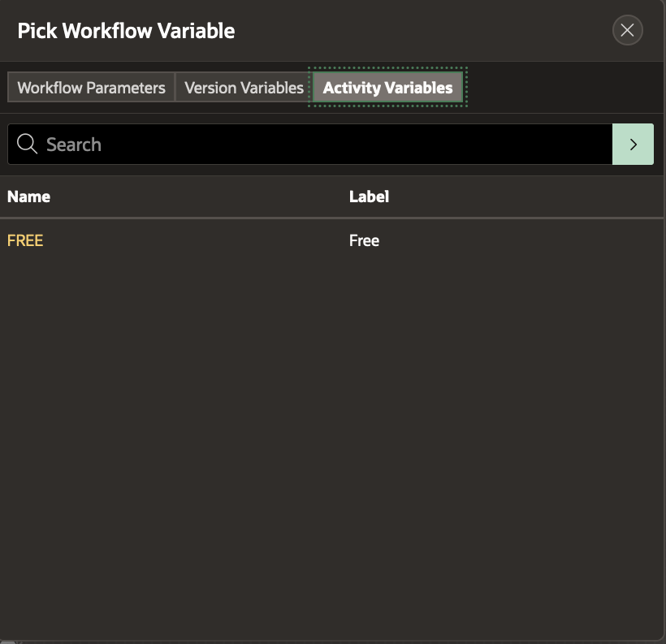Switch to the Workflow Parameters tab
Viewport: 666px width, 644px height.
coord(91,88)
